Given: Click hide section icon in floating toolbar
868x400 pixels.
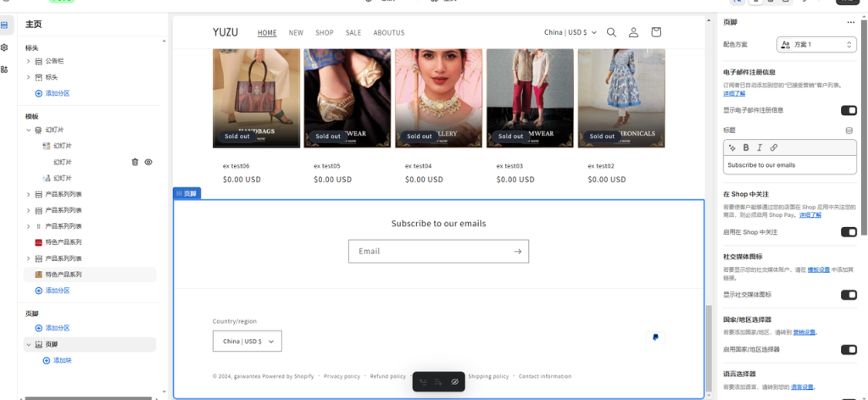Looking at the screenshot, I should point(454,381).
